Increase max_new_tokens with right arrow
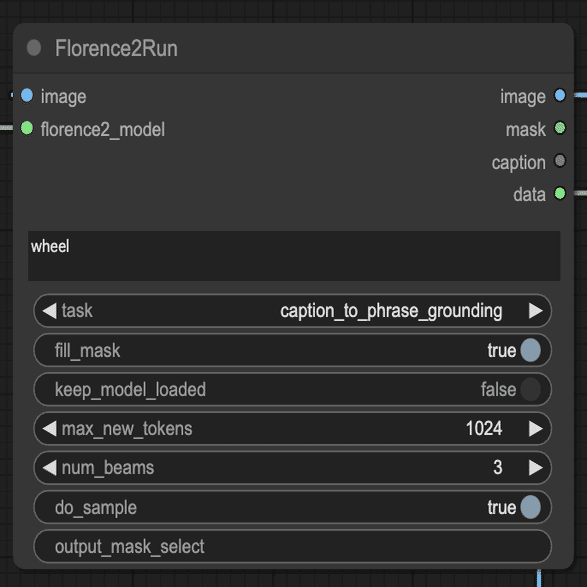 (x=535, y=429)
